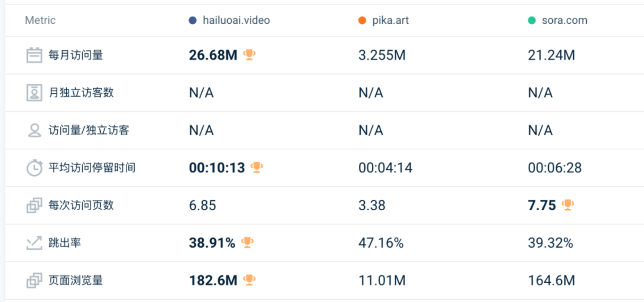The height and width of the screenshot is (302, 644).
Task: Click the portrait icon beside 月独立访客数
Action: coord(34,93)
